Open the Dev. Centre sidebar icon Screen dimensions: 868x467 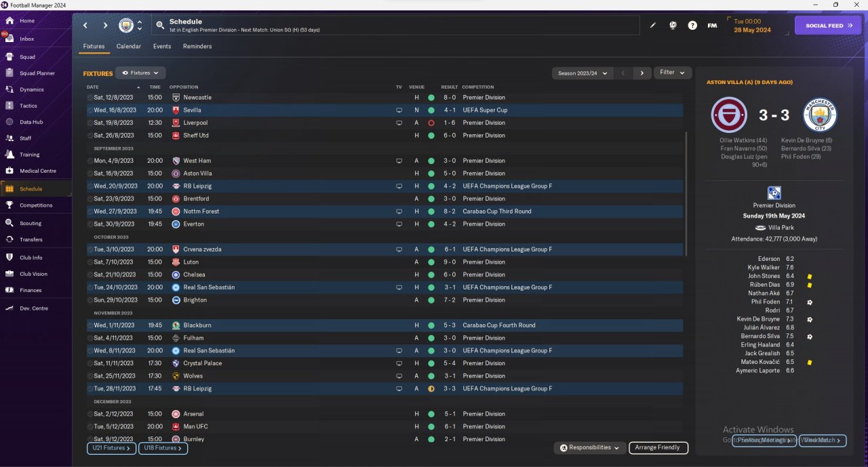tap(9, 308)
